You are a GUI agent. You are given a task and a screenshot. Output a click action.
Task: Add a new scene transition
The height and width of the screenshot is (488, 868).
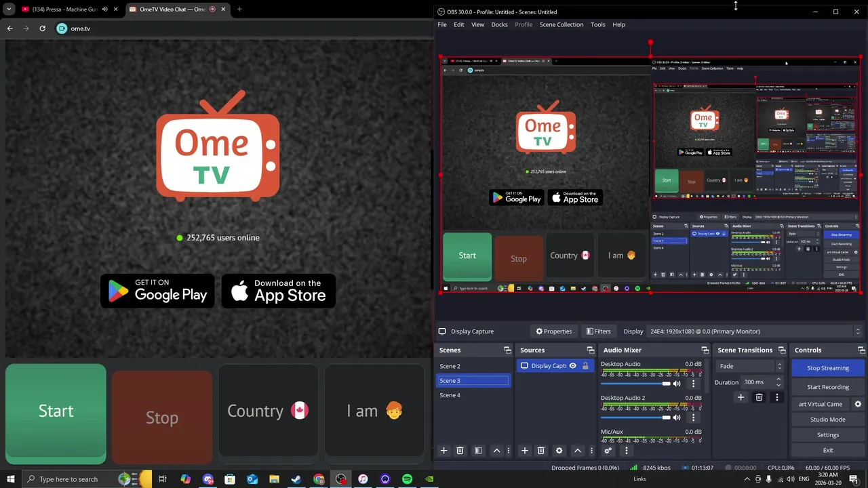[741, 397]
